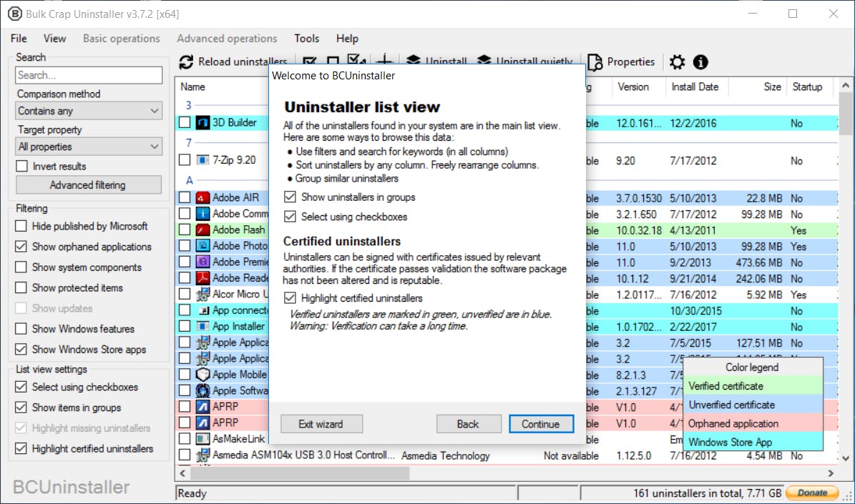The height and width of the screenshot is (504, 855).
Task: Click the Apple Softwa app icon
Action: (203, 390)
